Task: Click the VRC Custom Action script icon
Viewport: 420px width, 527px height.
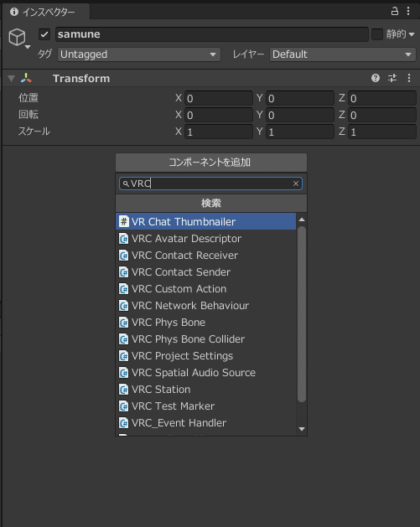Action: click(124, 289)
